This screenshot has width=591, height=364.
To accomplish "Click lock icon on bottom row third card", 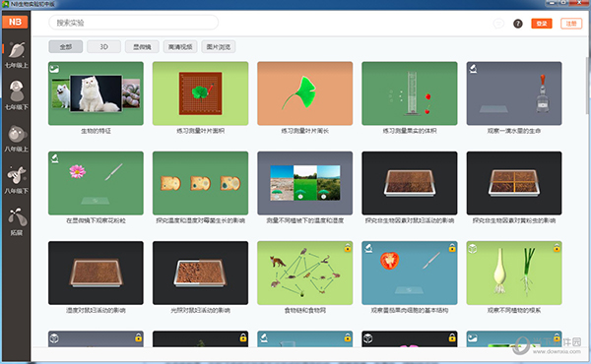I will (348, 337).
